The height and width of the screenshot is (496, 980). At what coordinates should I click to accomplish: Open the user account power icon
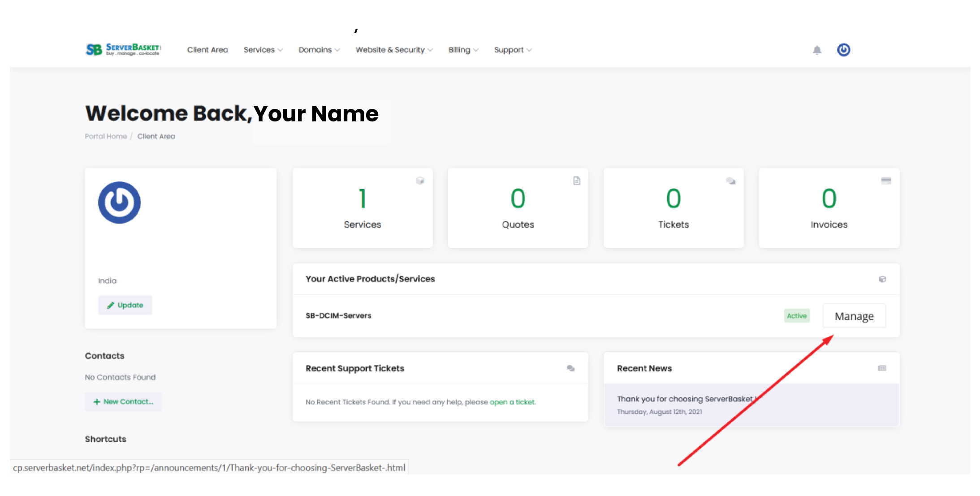tap(843, 50)
